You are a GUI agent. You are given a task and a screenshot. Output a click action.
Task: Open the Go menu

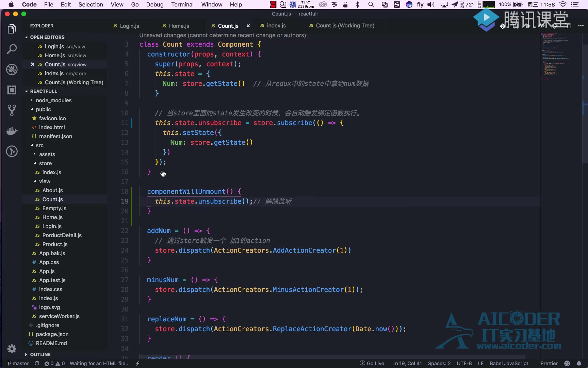pyautogui.click(x=135, y=4)
